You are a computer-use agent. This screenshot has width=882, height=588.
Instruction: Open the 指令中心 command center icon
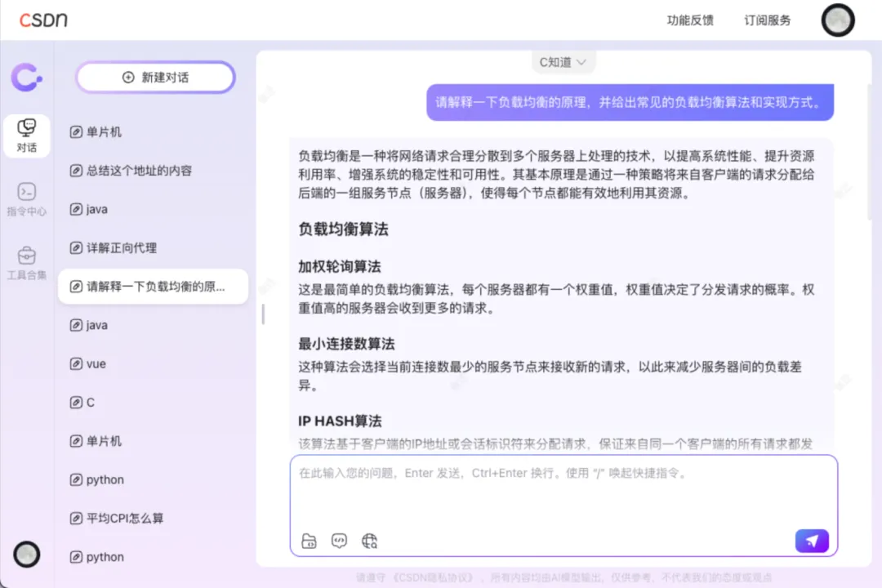tap(26, 199)
